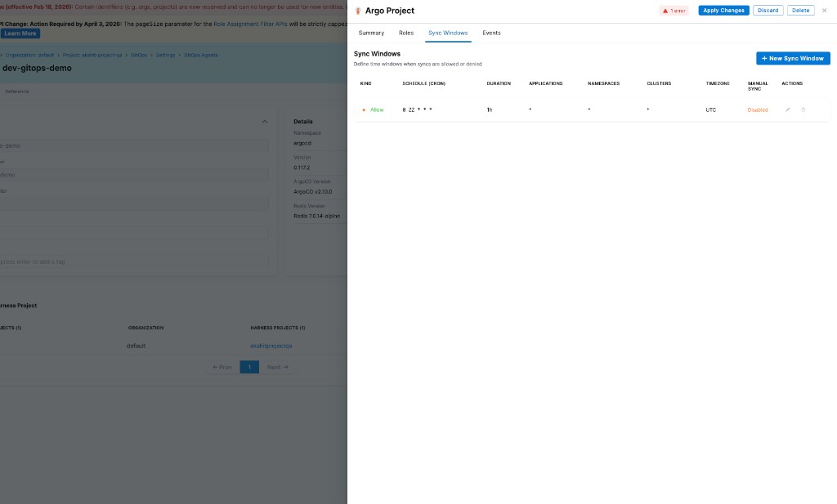Viewport: 837px width, 504px height.
Task: Delete the Argo Project
Action: (800, 11)
